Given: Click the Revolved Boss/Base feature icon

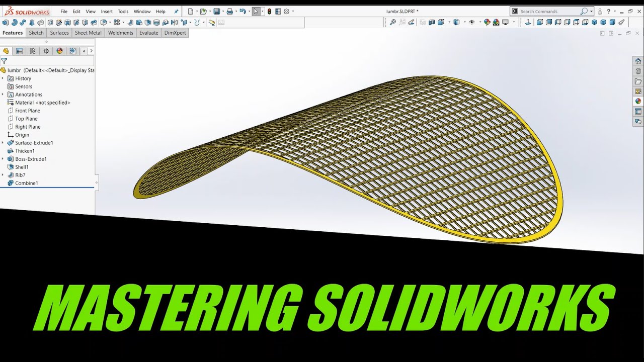Looking at the screenshot, I should pos(14,22).
